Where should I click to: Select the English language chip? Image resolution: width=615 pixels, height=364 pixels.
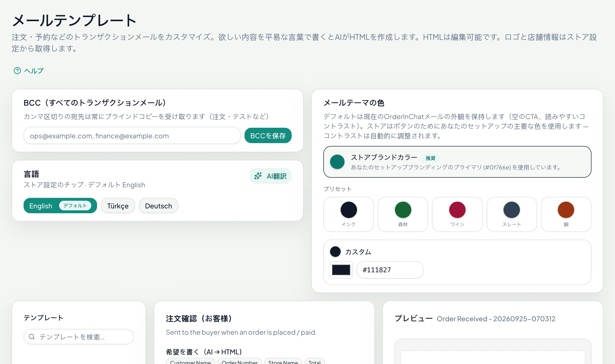click(x=60, y=206)
